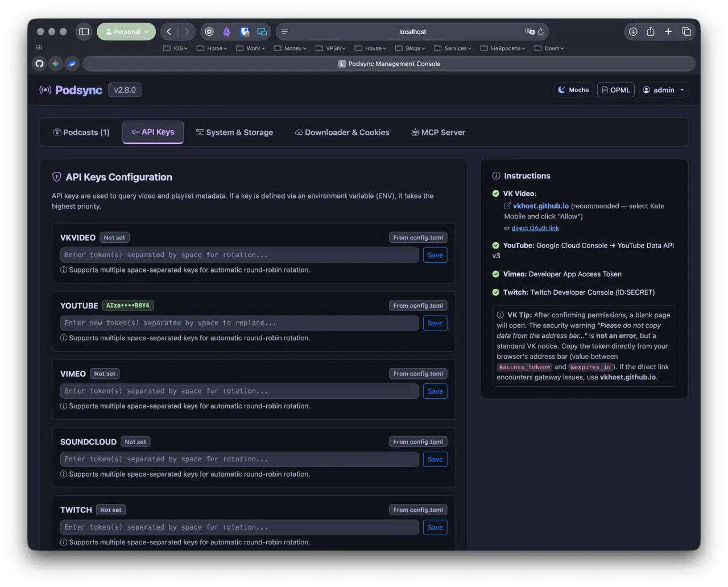Focus the SOUNDCLOUD token input field
The image size is (728, 587).
(x=239, y=459)
